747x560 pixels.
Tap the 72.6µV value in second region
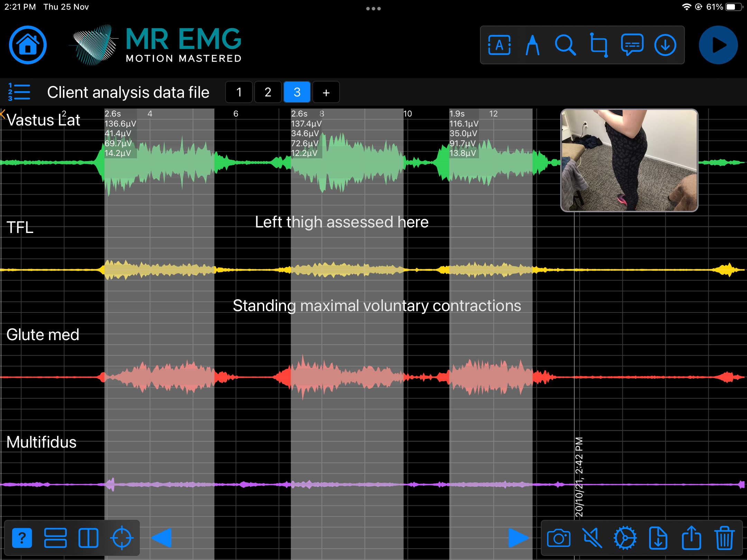(305, 143)
